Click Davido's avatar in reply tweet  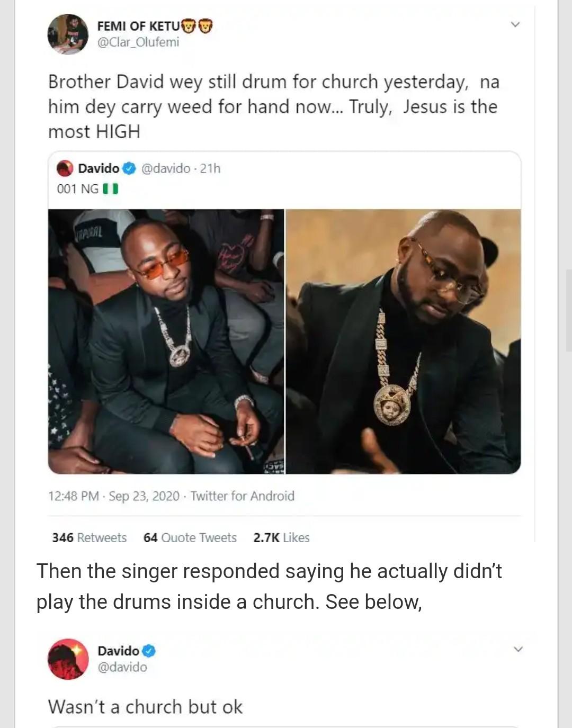point(68,659)
